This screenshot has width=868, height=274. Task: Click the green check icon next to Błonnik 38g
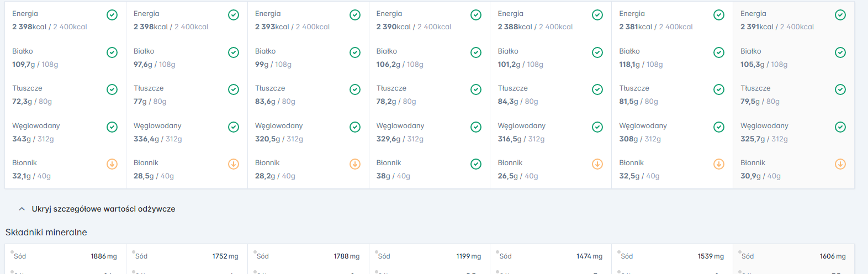pos(476,164)
